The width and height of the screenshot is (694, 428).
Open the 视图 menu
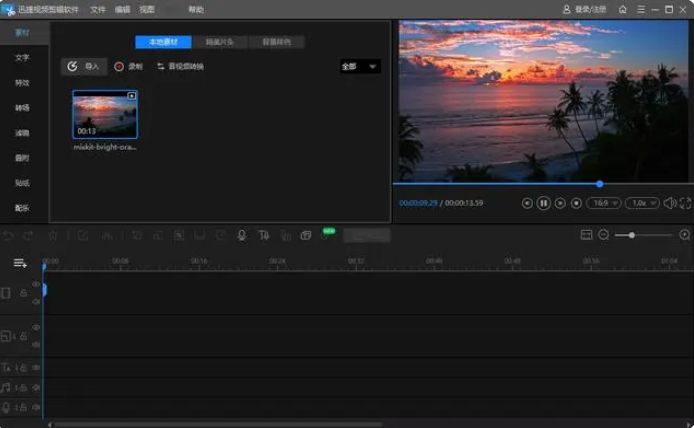[147, 9]
